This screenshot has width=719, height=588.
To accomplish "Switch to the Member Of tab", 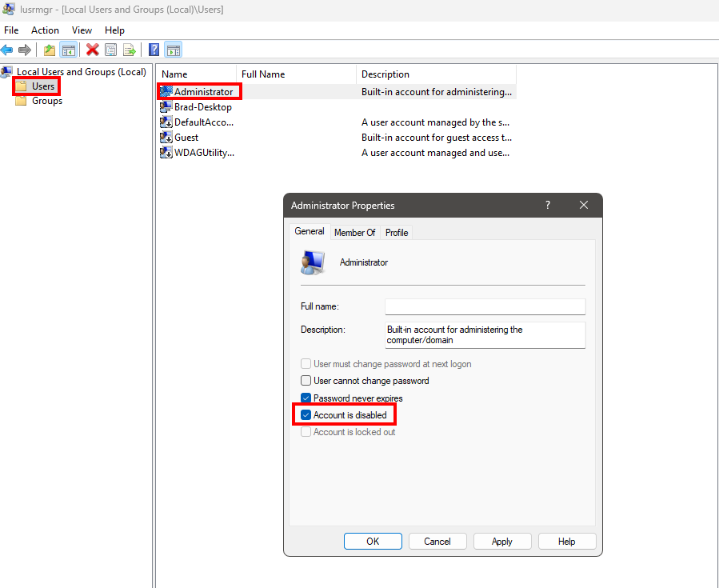I will 354,233.
